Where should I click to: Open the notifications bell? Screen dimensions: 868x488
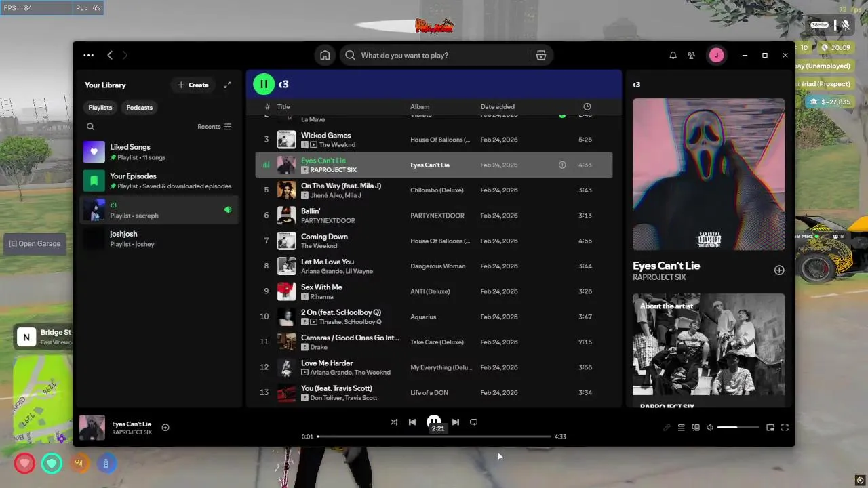click(x=673, y=55)
